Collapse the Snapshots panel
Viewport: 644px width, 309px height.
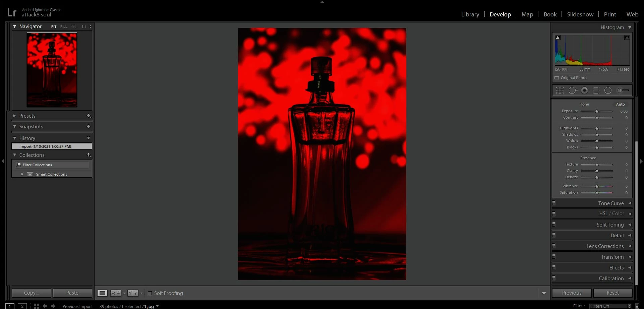point(14,126)
